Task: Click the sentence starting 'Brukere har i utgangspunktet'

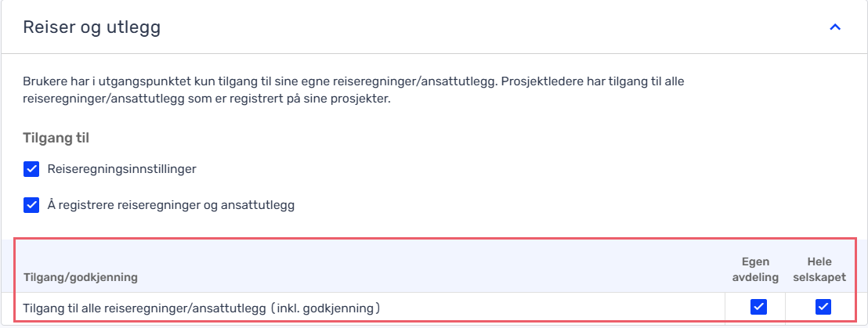Action: pos(235,80)
